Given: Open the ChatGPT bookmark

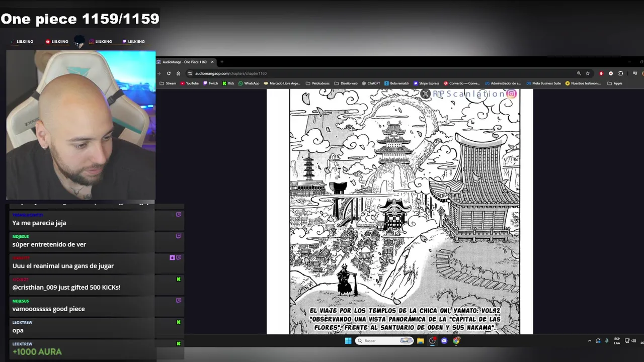Looking at the screenshot, I should (x=371, y=83).
